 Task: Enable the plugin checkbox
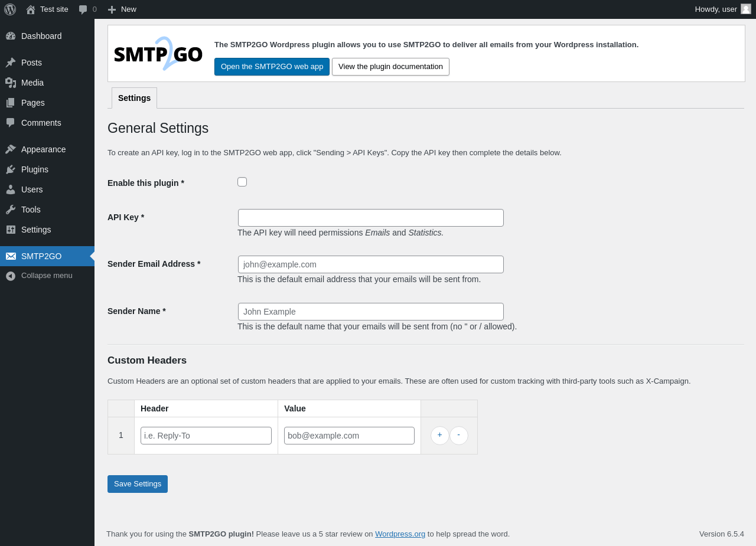point(242,182)
